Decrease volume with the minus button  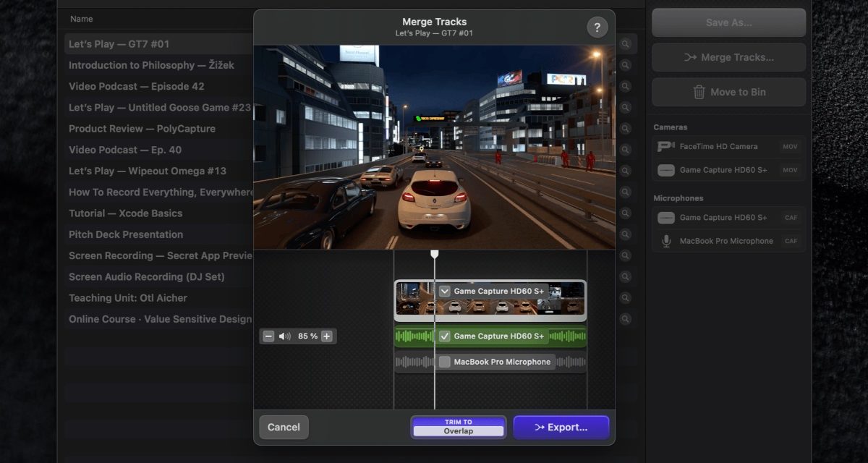tap(268, 336)
